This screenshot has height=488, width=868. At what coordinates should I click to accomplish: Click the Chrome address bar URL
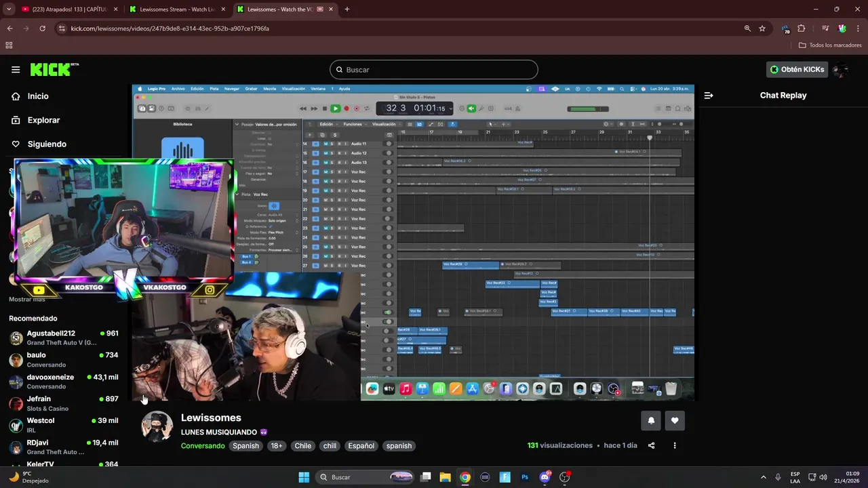click(x=170, y=28)
